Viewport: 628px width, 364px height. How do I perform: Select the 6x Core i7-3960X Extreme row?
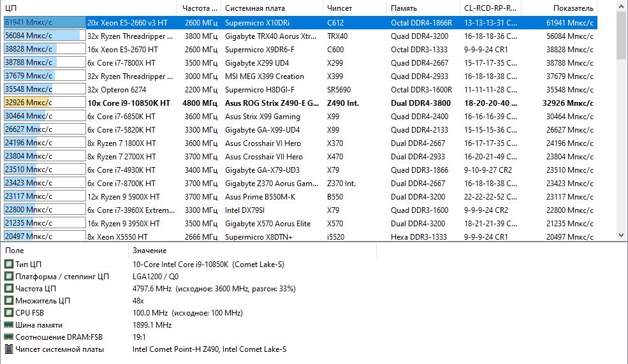[x=300, y=210]
